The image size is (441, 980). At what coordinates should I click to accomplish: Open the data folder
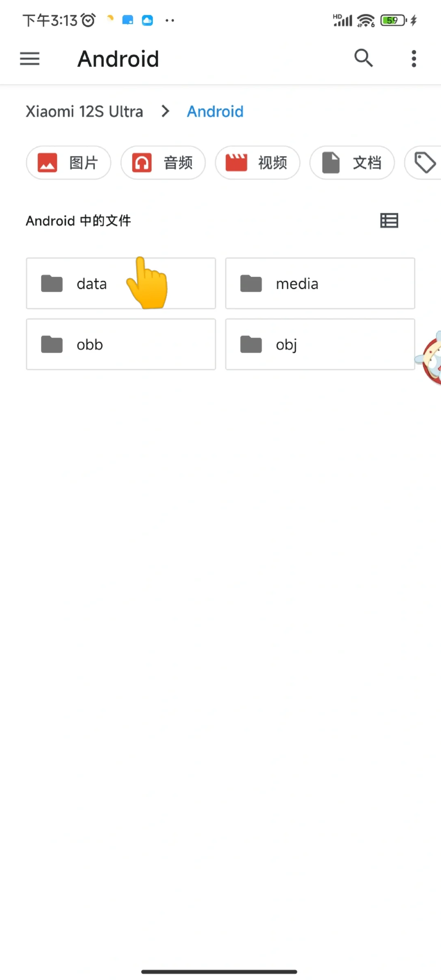pyautogui.click(x=121, y=283)
